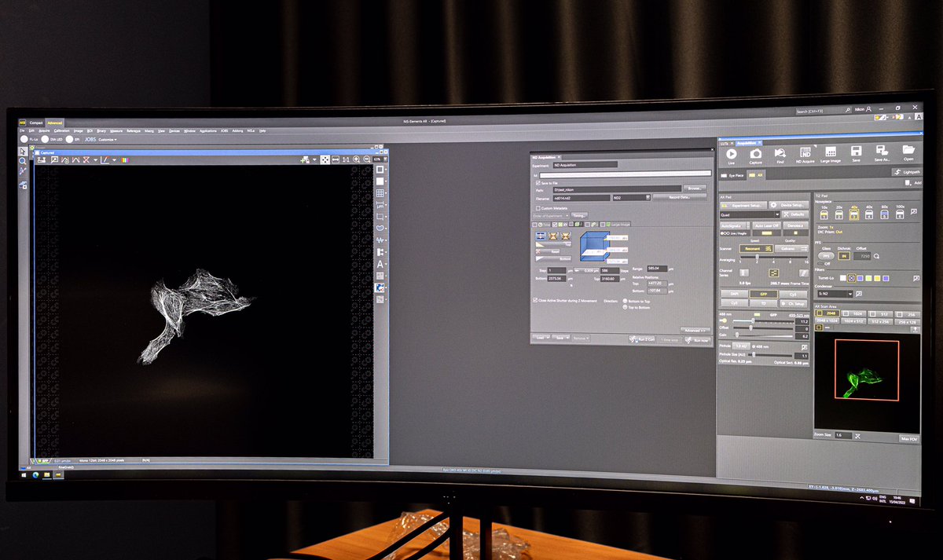Toggle grid overlay icon in right image toolbar
943x560 pixels.
(380, 193)
